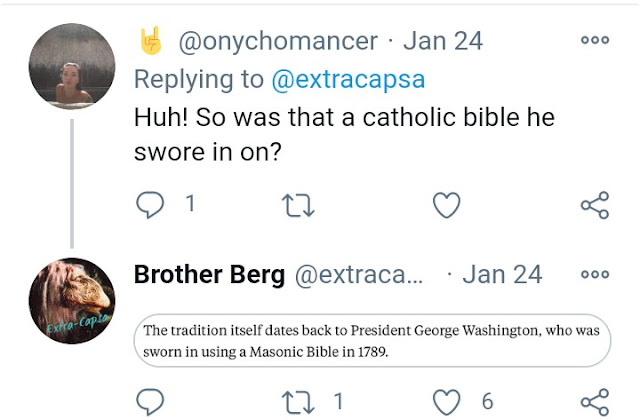The image size is (640, 420).
Task: View Brother Berg's Extra-Capsa avatar
Action: (72, 301)
